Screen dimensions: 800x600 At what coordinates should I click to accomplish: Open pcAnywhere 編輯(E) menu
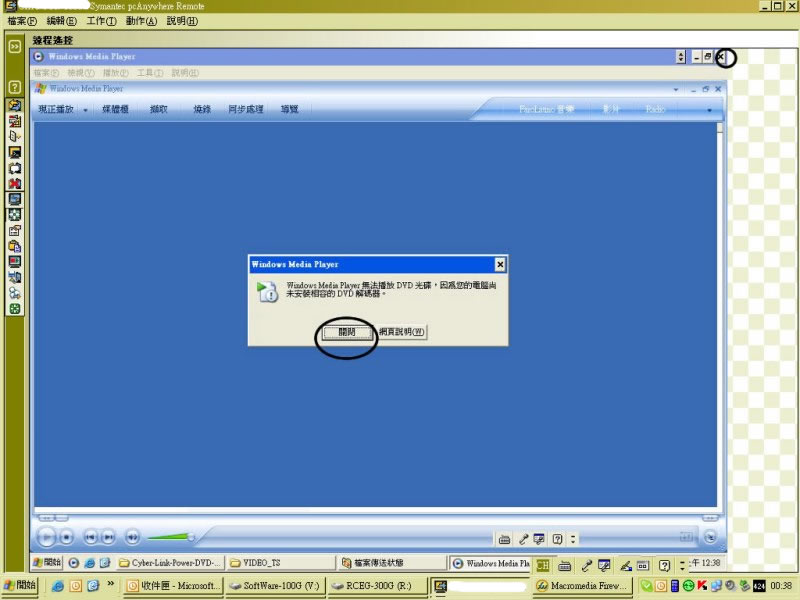point(62,21)
